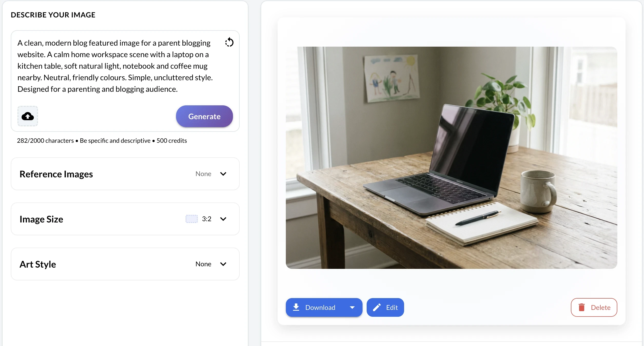The height and width of the screenshot is (346, 644).
Task: Select the Art Style None value
Action: click(x=203, y=264)
